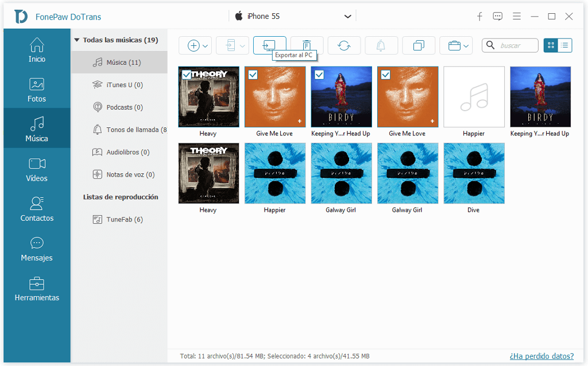The height and width of the screenshot is (366, 588).
Task: Click the duplicate finder toolbar button
Action: (419, 46)
